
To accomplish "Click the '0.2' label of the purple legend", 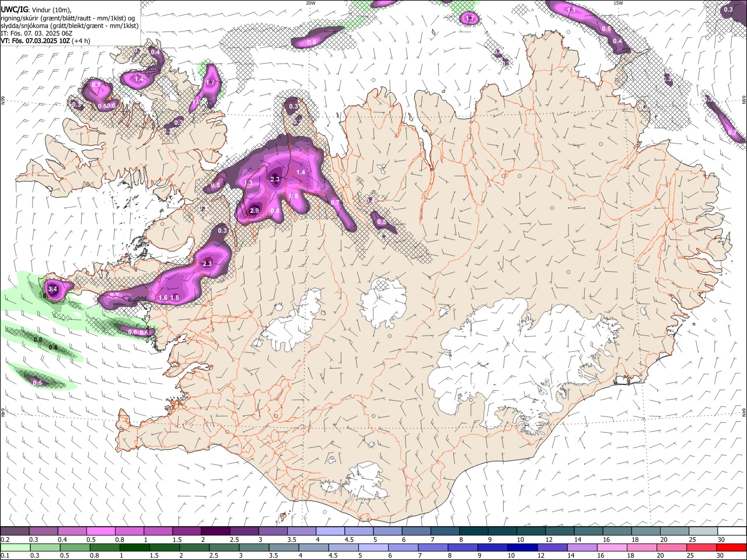I will (5, 540).
